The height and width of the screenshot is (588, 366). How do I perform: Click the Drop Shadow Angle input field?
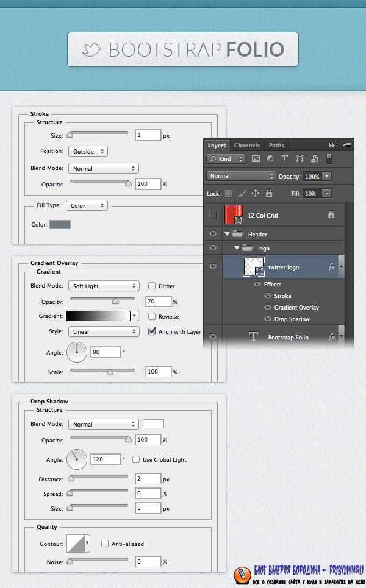pyautogui.click(x=106, y=459)
